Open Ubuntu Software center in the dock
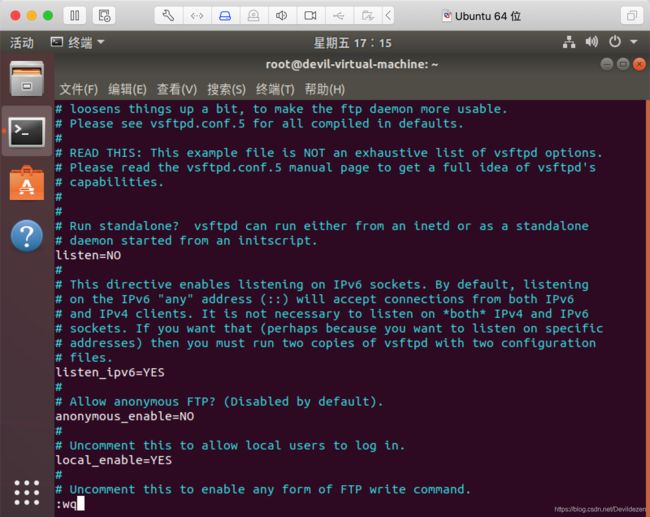Viewport: 650px width, 517px height. [27, 183]
